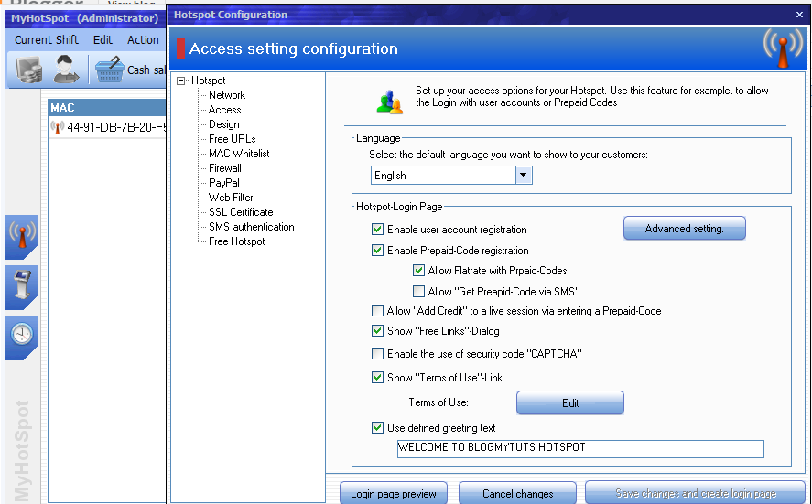Select MAC row 44-91-DB-7B-20
The image size is (812, 504).
point(107,127)
